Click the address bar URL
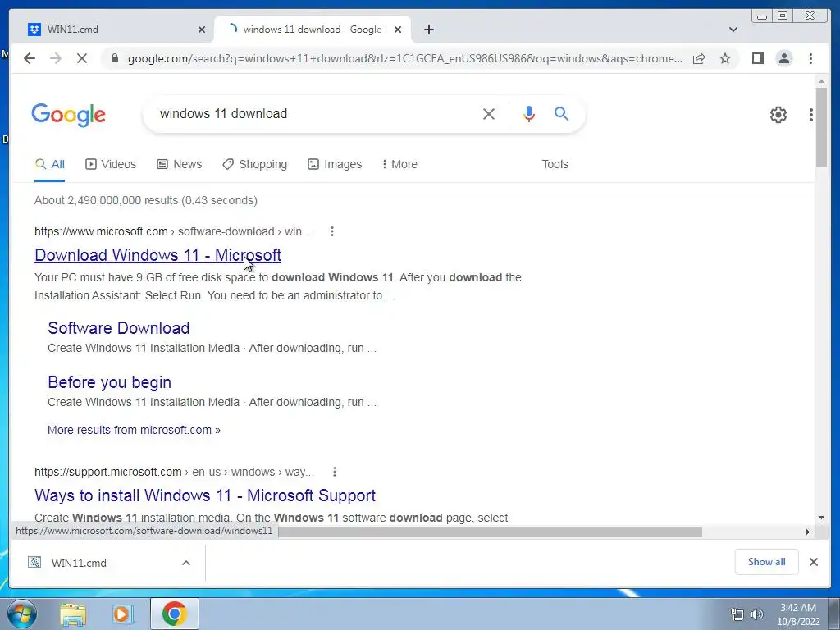Screen dimensions: 840x630 (404, 58)
